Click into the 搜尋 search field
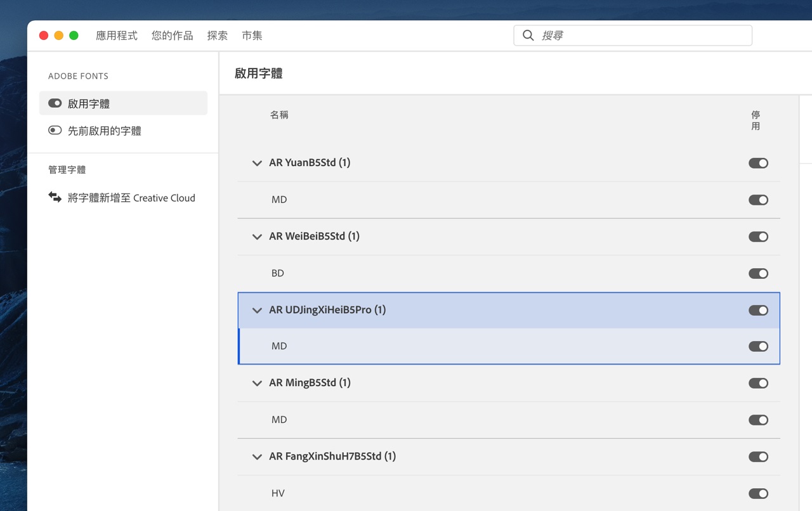 click(x=632, y=36)
